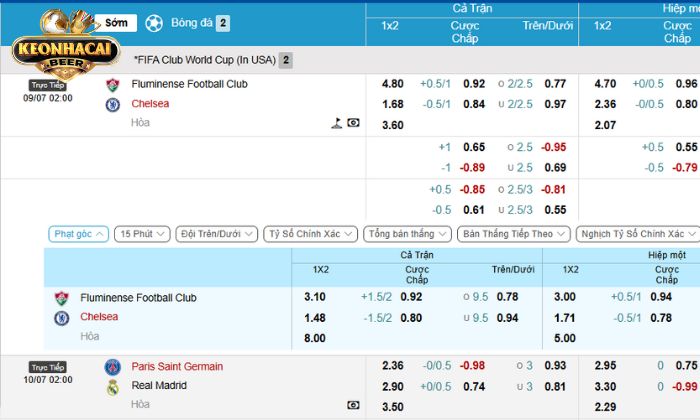Select Fluminense 1x2 odds 4.80
Image resolution: width=700 pixels, height=420 pixels.
[x=393, y=85]
